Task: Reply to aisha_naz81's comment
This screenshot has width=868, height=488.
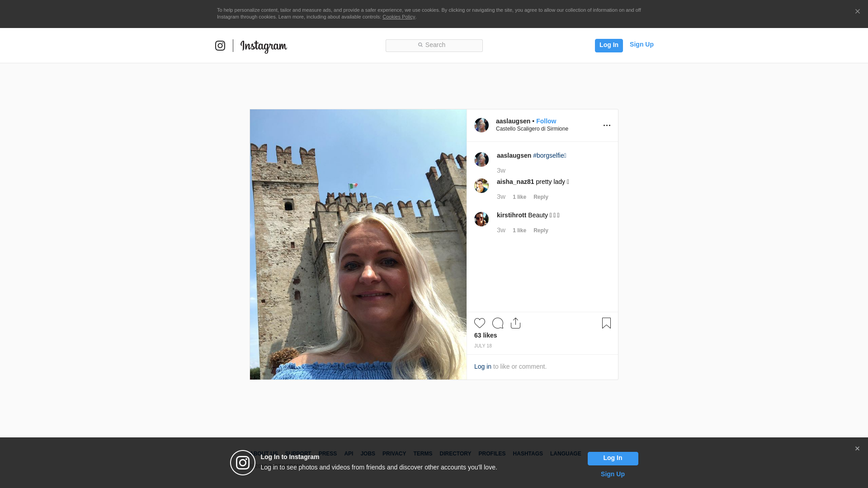Action: [x=541, y=197]
